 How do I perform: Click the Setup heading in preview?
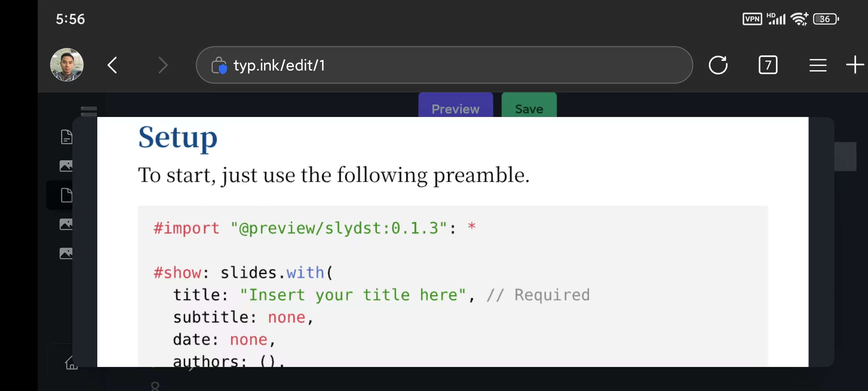click(178, 137)
